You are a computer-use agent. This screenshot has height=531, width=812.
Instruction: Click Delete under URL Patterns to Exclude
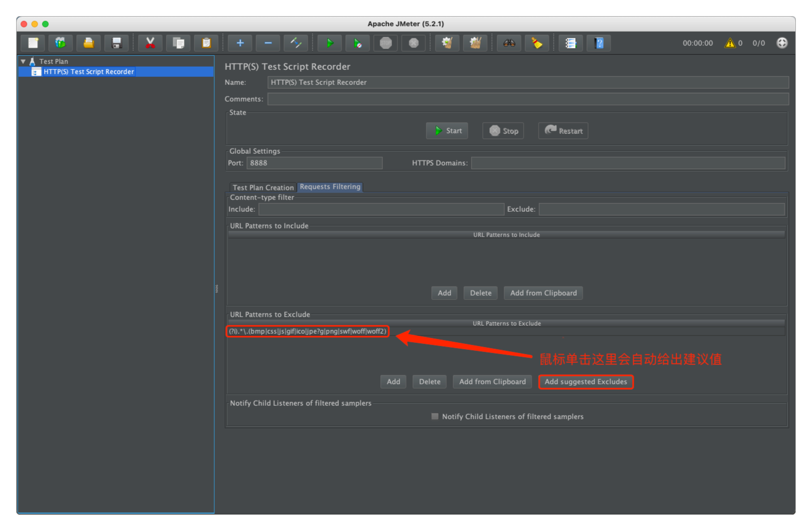[x=430, y=382]
